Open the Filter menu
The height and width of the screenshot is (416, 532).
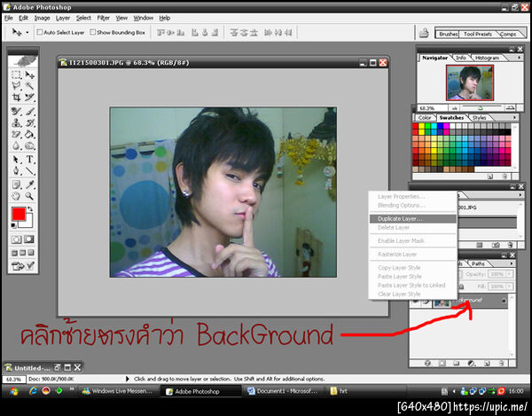point(103,18)
